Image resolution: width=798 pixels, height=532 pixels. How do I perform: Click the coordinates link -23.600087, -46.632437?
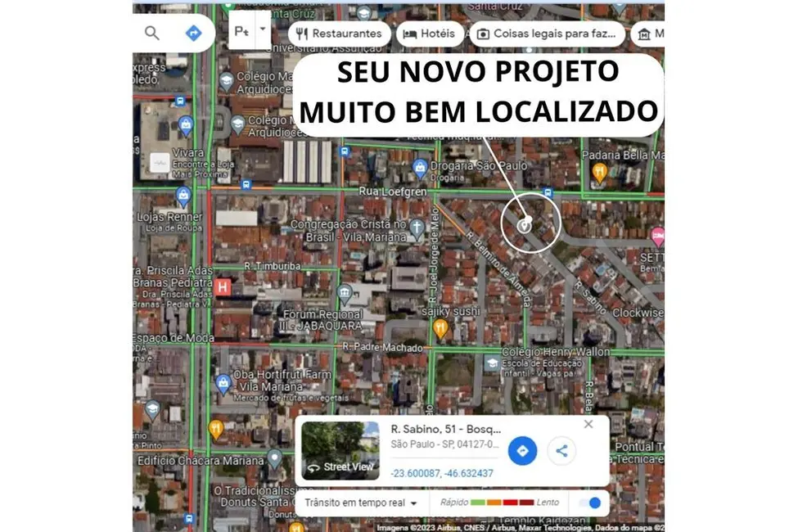click(438, 473)
